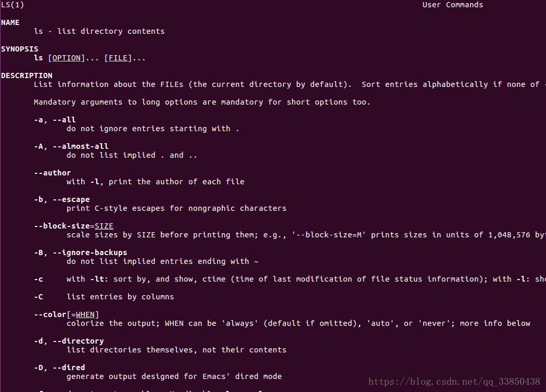Viewport: 546px width, 392px height.
Task: Click the 'colorize the output' description line
Action: point(298,323)
